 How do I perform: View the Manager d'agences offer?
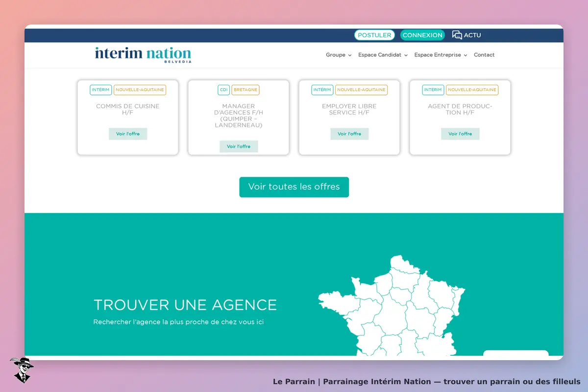coord(239,147)
